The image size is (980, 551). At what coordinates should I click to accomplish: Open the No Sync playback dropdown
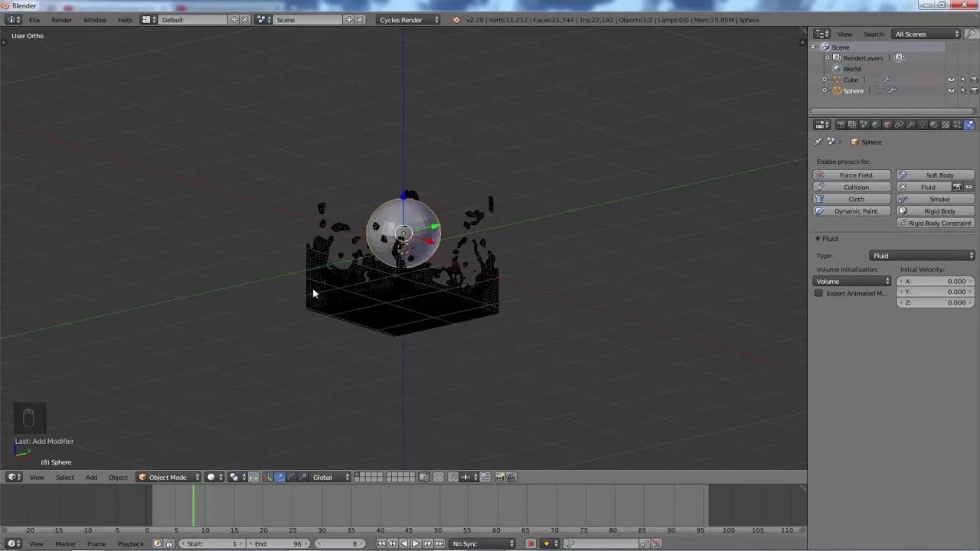(x=482, y=543)
